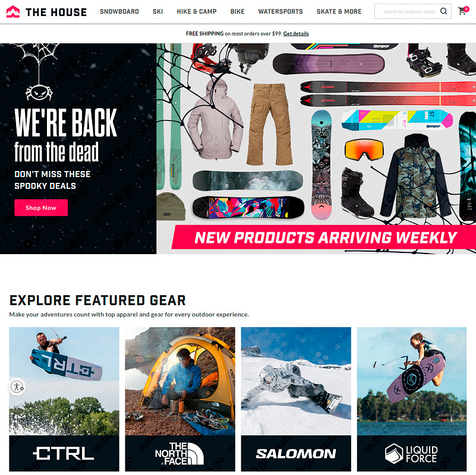Open the Salomon brand tile
476x475 pixels.
tap(296, 399)
